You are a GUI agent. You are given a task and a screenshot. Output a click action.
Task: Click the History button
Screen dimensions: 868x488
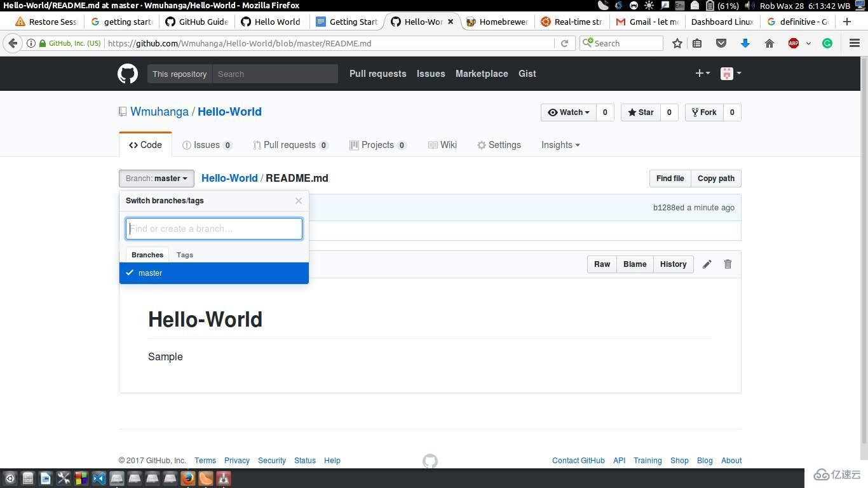click(673, 264)
